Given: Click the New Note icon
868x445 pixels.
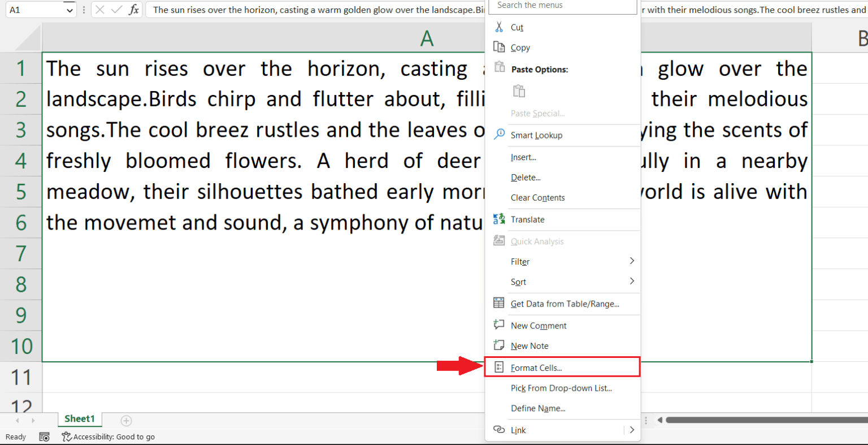Looking at the screenshot, I should click(499, 345).
